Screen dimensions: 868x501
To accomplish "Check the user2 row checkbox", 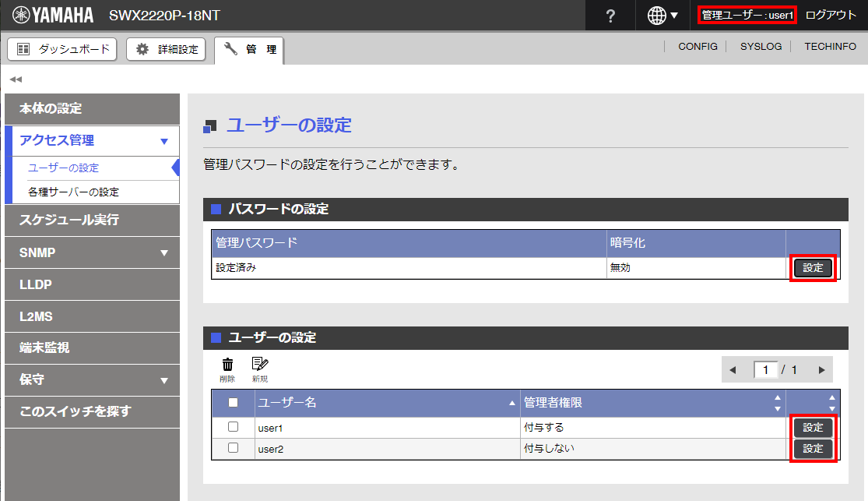I will click(233, 448).
